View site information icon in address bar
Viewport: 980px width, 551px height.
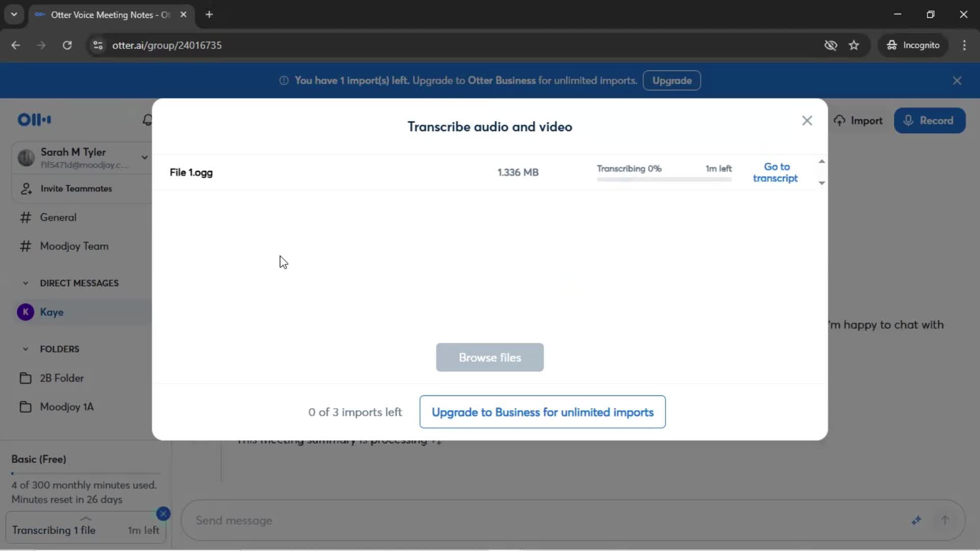coord(98,45)
